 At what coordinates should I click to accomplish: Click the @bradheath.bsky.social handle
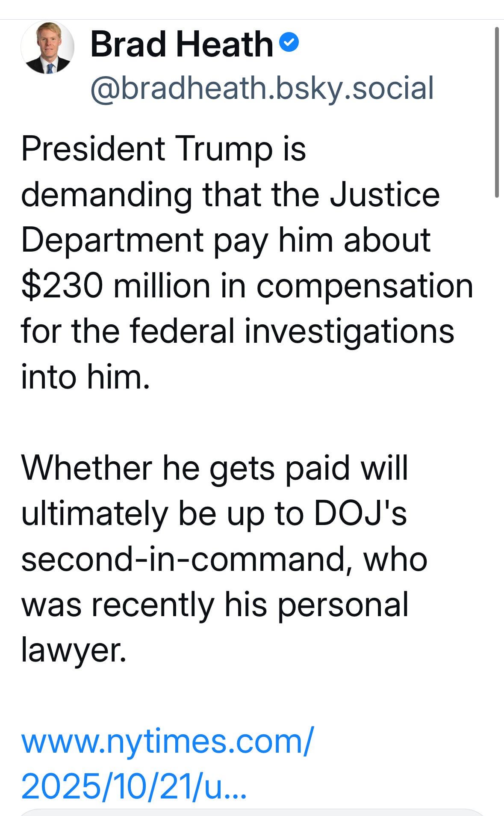coord(262,88)
